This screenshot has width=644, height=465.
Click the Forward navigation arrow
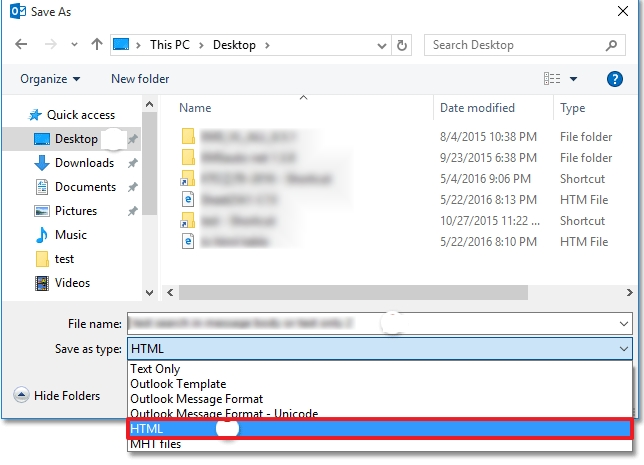(51, 44)
